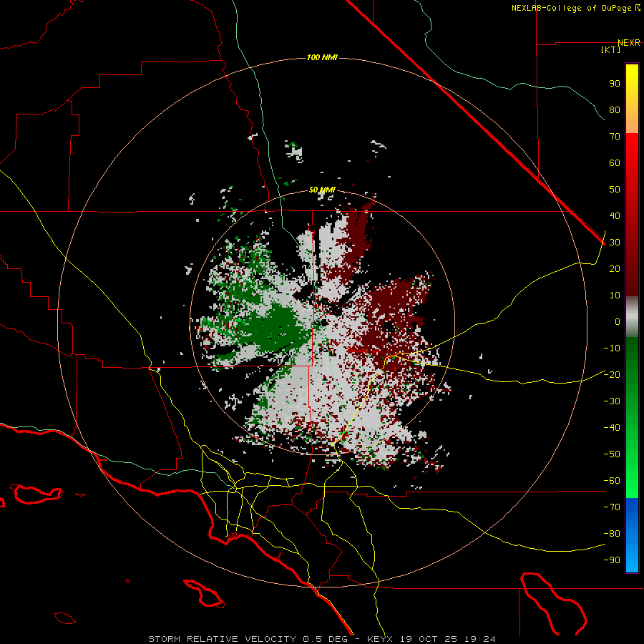Image resolution: width=644 pixels, height=644 pixels.
Task: Click the -30 value on the velocity scale
Action: pyautogui.click(x=612, y=401)
